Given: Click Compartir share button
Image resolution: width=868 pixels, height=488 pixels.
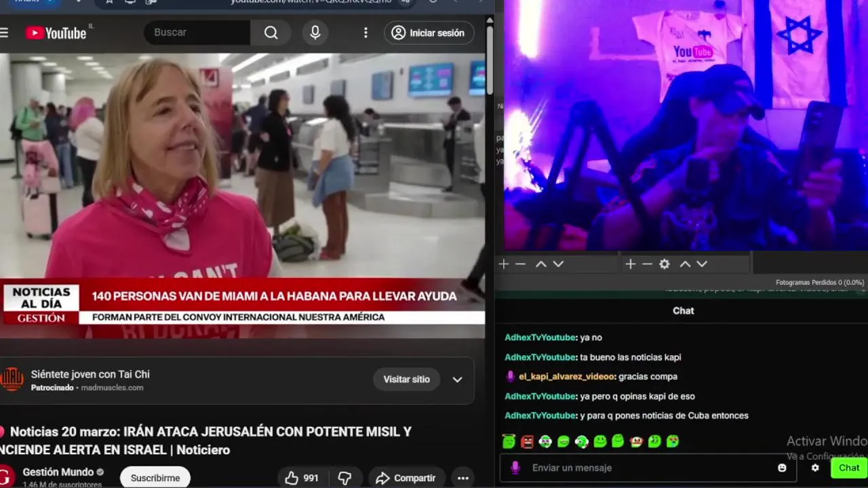Looking at the screenshot, I should [x=406, y=478].
